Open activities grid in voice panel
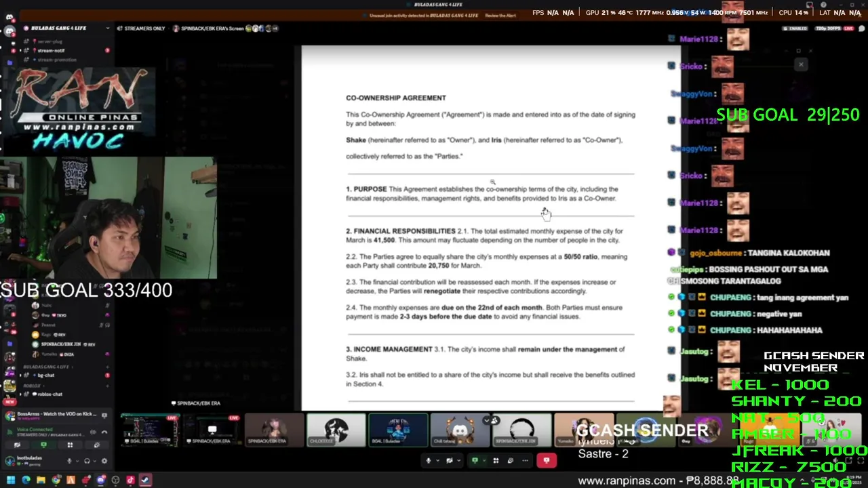The image size is (868, 488). [x=70, y=445]
